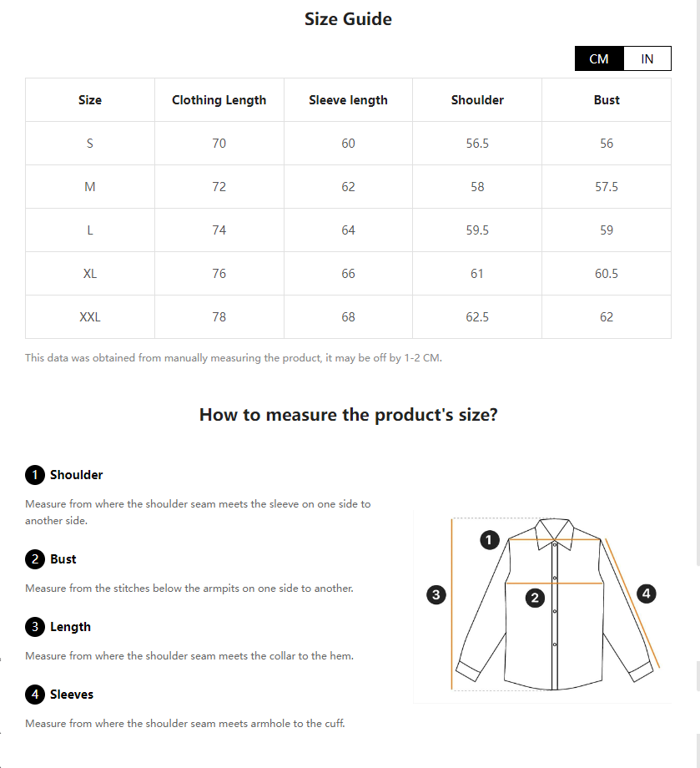Click the Shoulder column header
The width and height of the screenshot is (700, 768).
point(477,100)
